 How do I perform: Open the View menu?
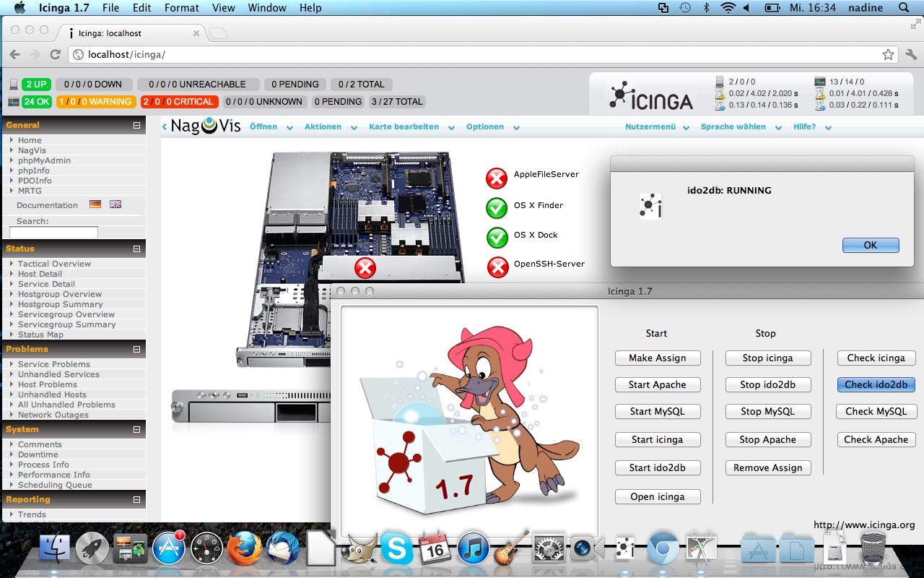point(224,8)
